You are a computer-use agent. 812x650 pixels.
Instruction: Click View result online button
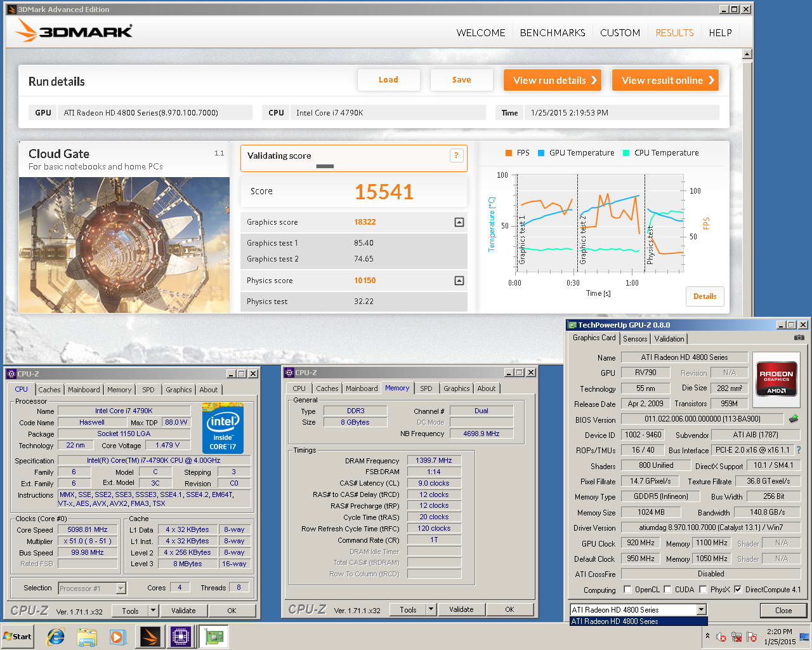tap(665, 80)
